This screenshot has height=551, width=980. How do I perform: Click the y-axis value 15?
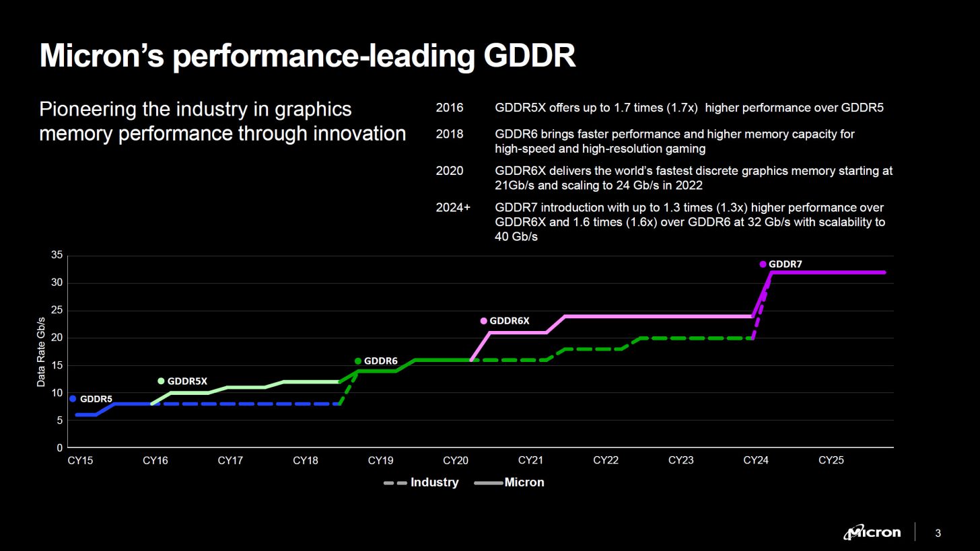tap(57, 365)
